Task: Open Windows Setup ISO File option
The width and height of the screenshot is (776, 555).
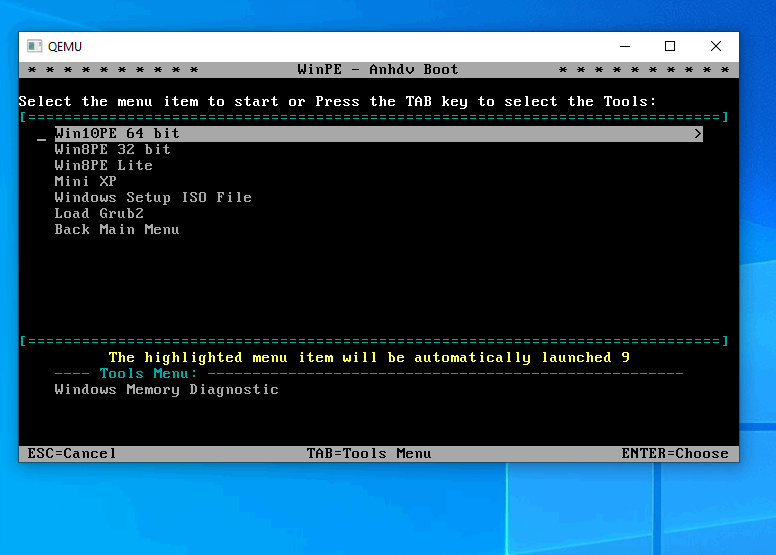Action: tap(153, 198)
